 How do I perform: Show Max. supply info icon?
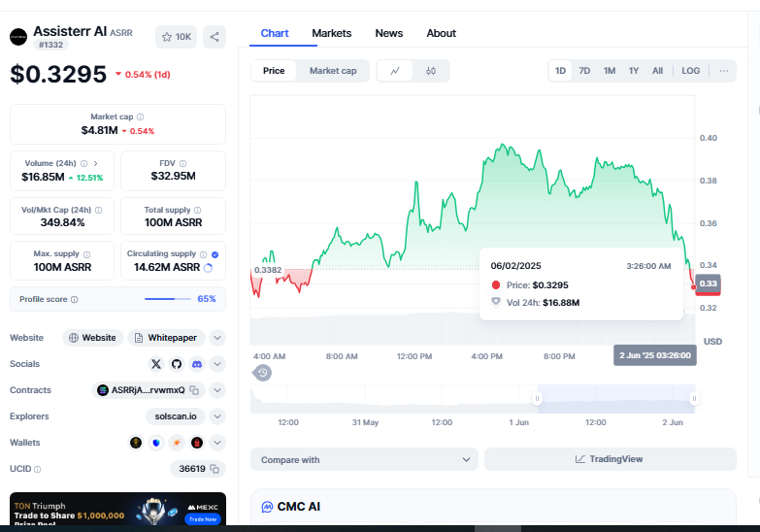[x=86, y=254]
